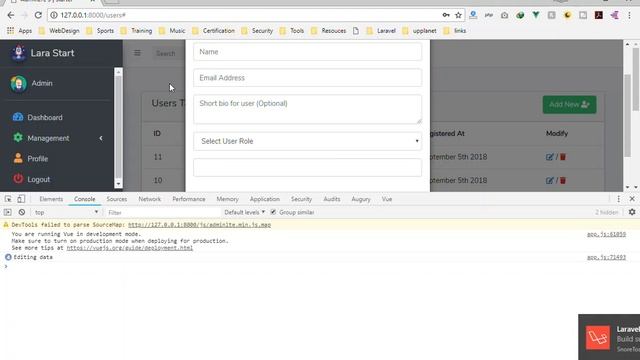Open the Augury tab
This screenshot has width=640, height=360.
tap(361, 199)
